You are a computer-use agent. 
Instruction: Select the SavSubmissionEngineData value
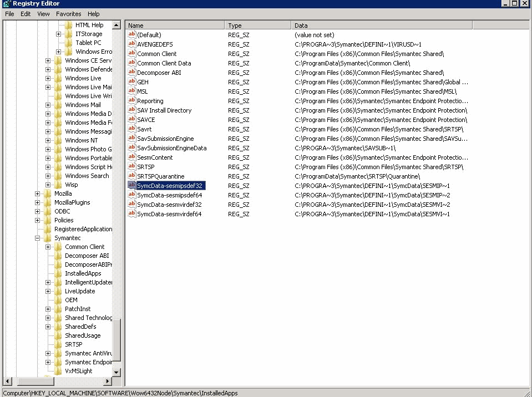pos(171,148)
